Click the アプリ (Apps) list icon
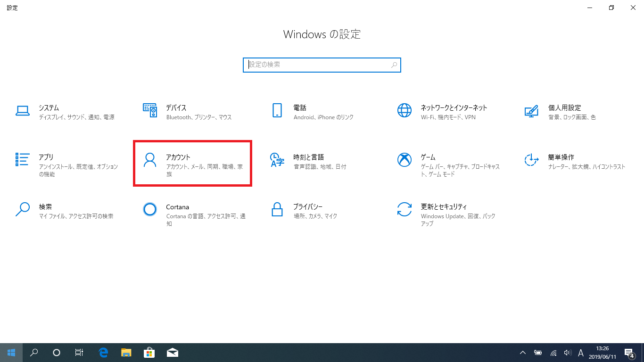This screenshot has width=644, height=362. pyautogui.click(x=23, y=160)
